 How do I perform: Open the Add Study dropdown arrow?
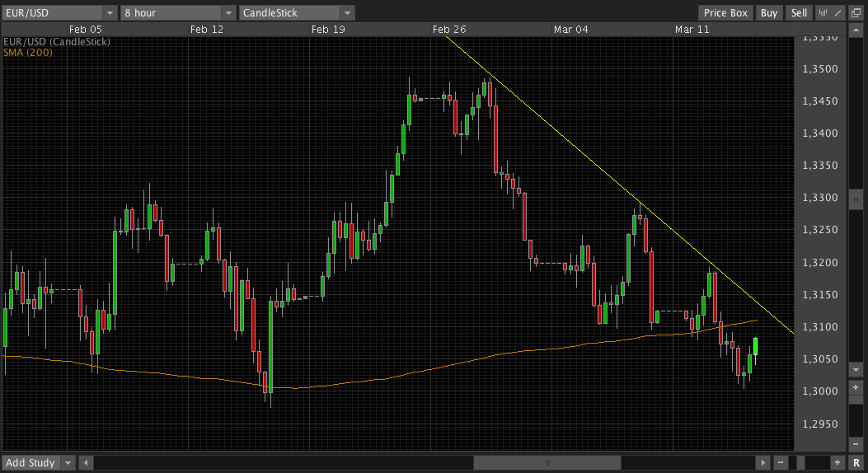68,462
